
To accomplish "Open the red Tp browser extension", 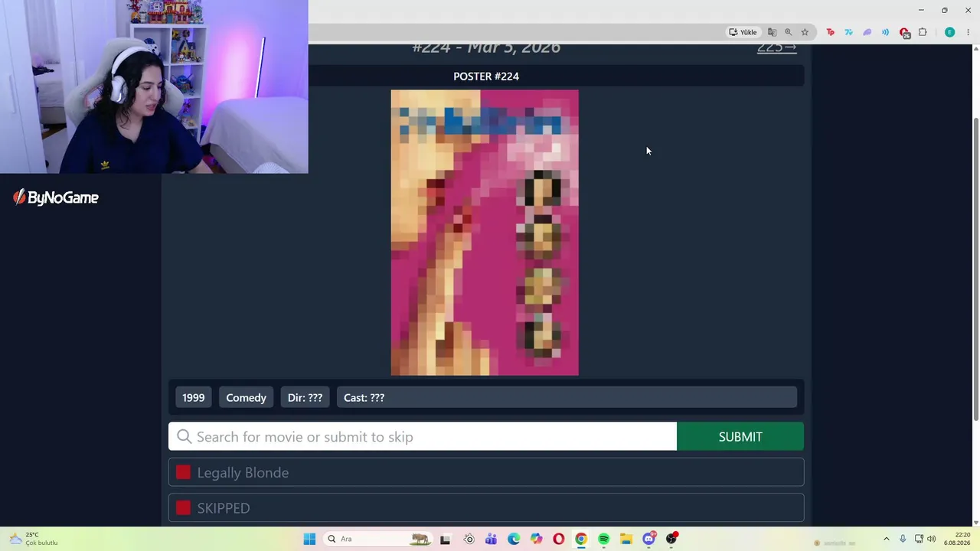I will click(x=830, y=32).
